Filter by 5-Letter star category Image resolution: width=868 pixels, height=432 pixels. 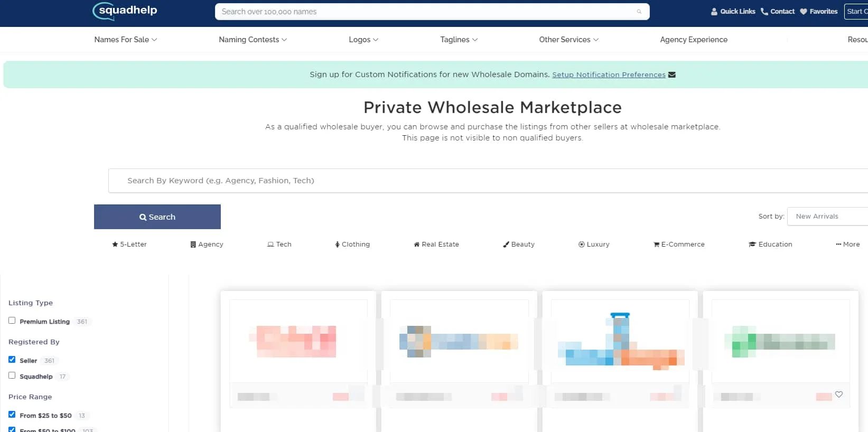[129, 245]
